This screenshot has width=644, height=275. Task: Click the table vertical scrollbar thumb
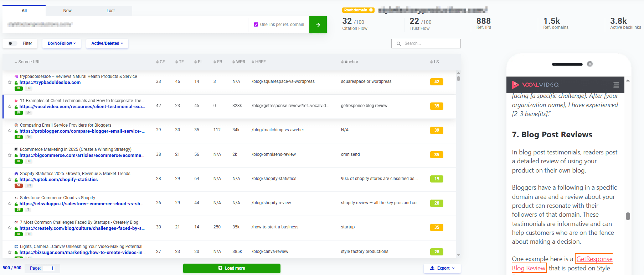458,79
